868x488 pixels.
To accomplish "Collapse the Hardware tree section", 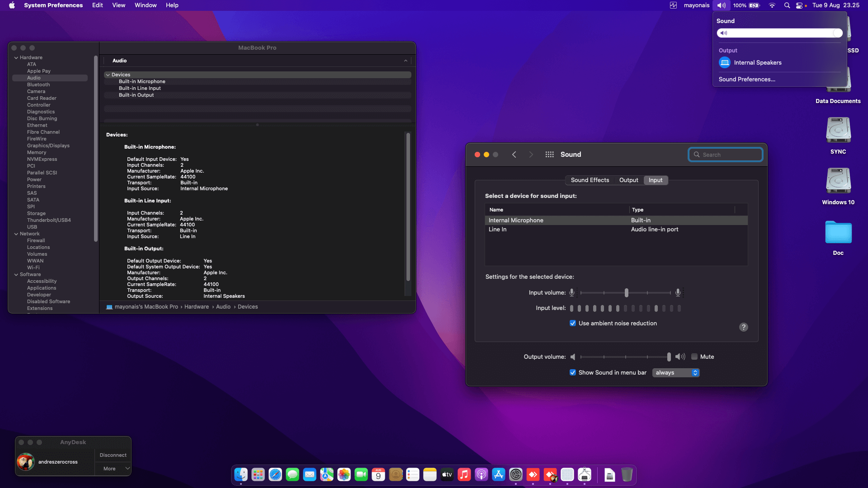I will click(x=16, y=58).
